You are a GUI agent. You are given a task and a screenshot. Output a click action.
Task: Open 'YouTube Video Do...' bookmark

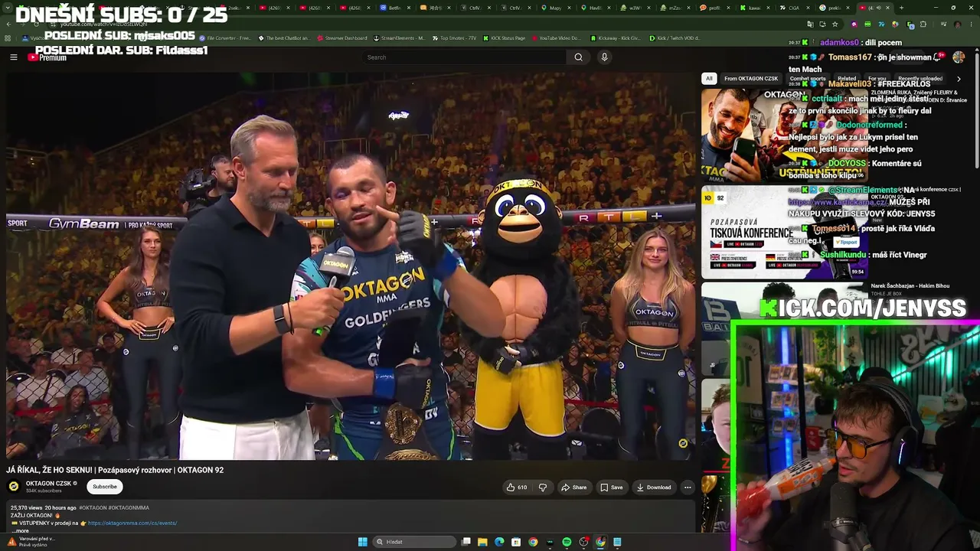coord(555,38)
